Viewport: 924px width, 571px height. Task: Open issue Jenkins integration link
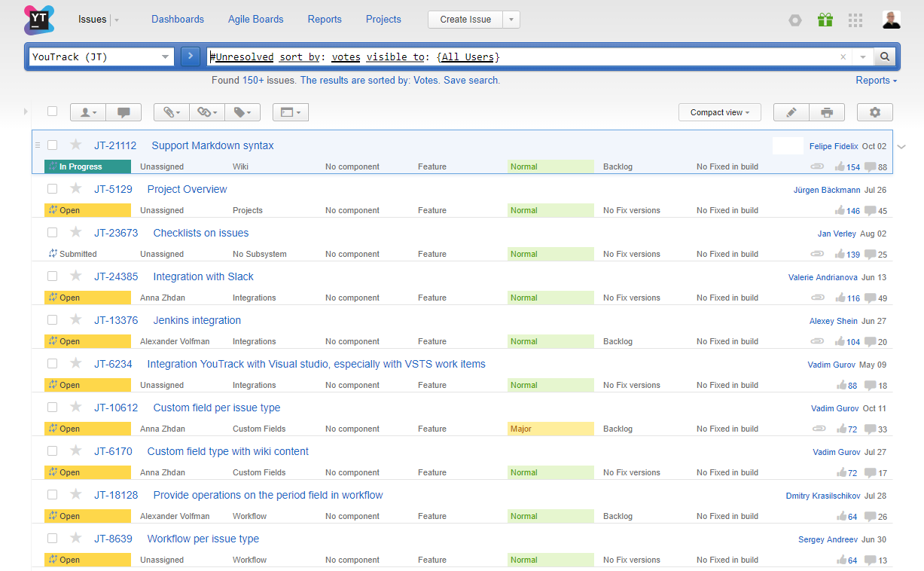coord(197,320)
